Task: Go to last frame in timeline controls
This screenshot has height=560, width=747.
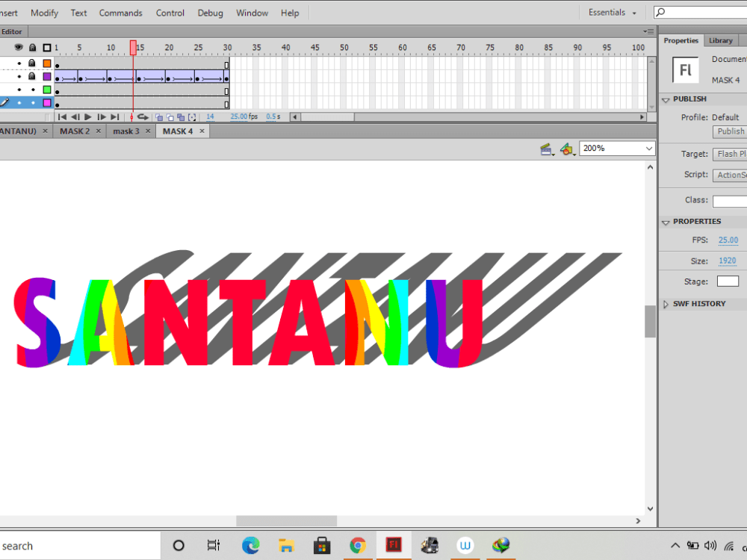Action: (x=114, y=116)
